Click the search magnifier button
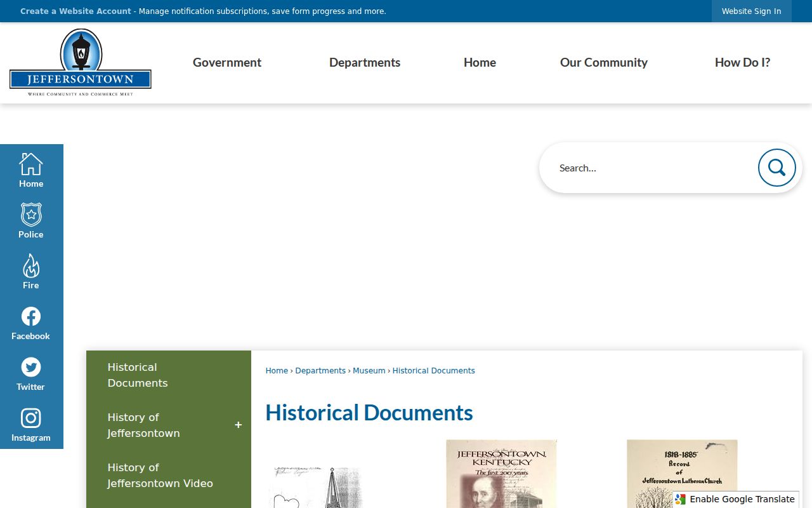The width and height of the screenshot is (812, 508). tap(776, 168)
